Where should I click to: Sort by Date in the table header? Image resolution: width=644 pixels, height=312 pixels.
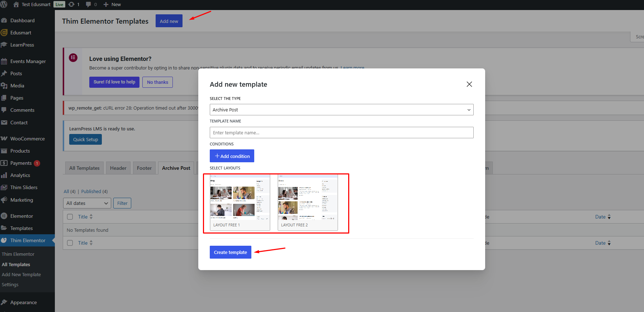603,217
